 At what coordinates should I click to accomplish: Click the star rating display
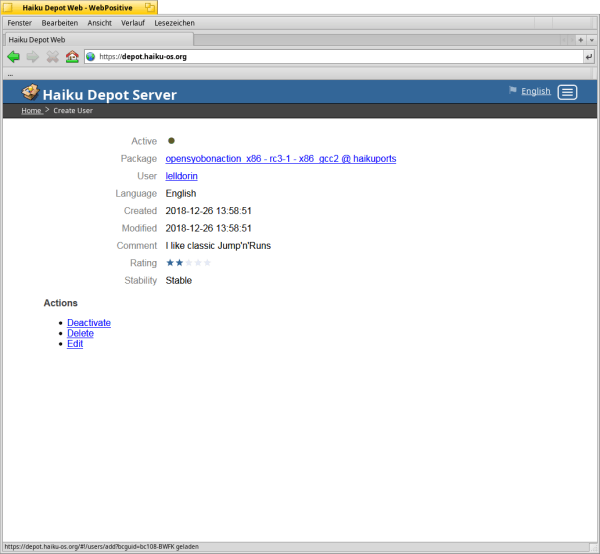click(189, 263)
